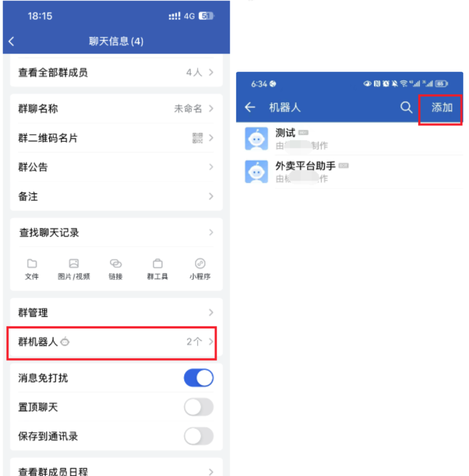Expand the 群公告 row chevron
The image size is (469, 476).
click(211, 167)
